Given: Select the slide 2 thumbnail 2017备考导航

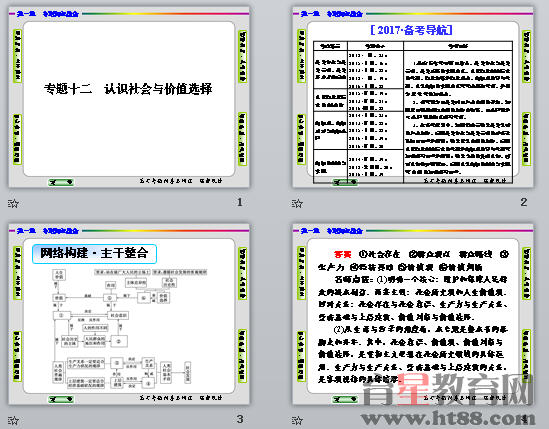Looking at the screenshot, I should [413, 97].
